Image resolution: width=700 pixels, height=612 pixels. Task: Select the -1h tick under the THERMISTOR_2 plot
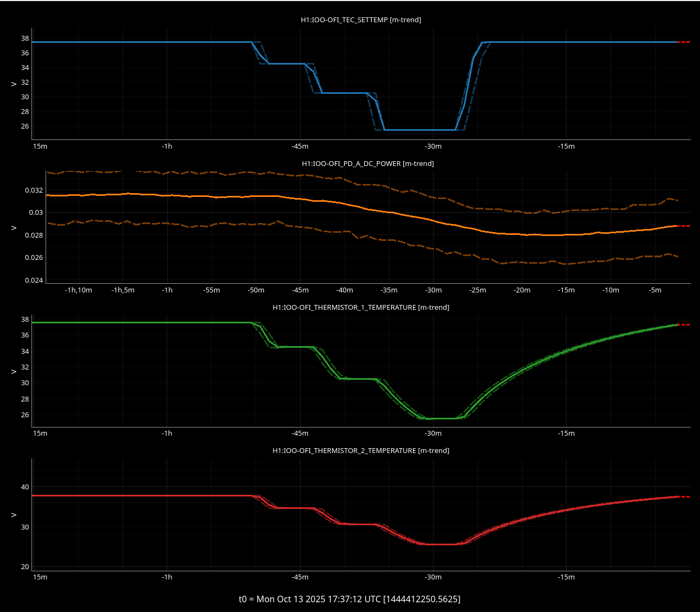[x=167, y=577]
